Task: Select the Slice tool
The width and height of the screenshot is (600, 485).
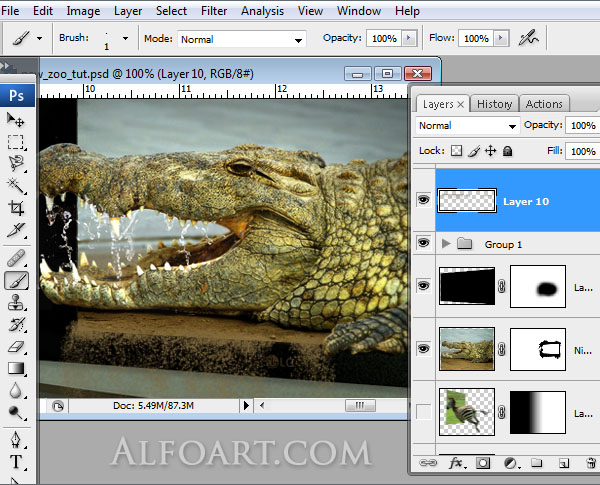Action: pos(16,230)
